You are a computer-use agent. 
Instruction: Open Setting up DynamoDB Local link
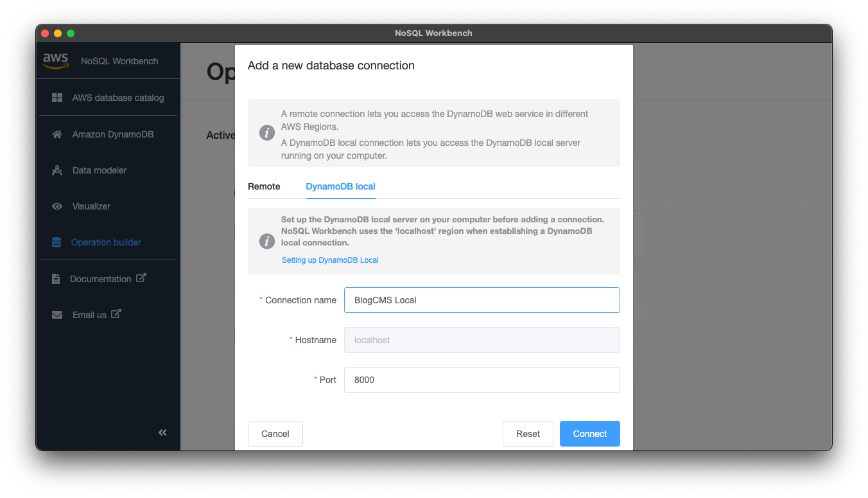330,260
